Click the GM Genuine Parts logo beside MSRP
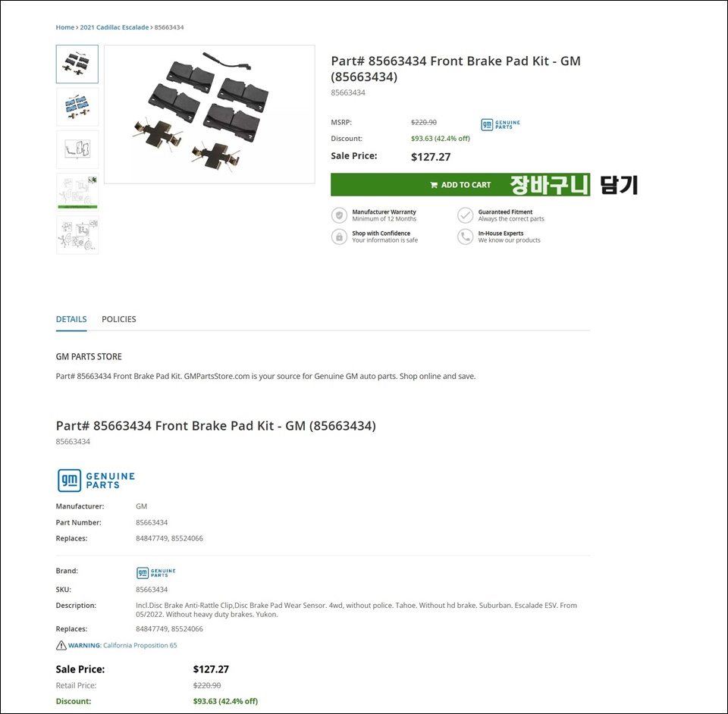The image size is (728, 714). [x=500, y=124]
